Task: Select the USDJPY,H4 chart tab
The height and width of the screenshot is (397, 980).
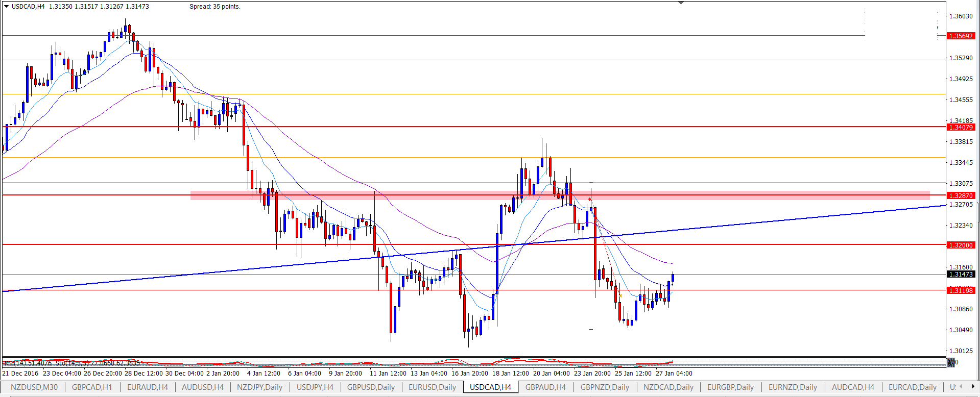Action: pyautogui.click(x=315, y=387)
